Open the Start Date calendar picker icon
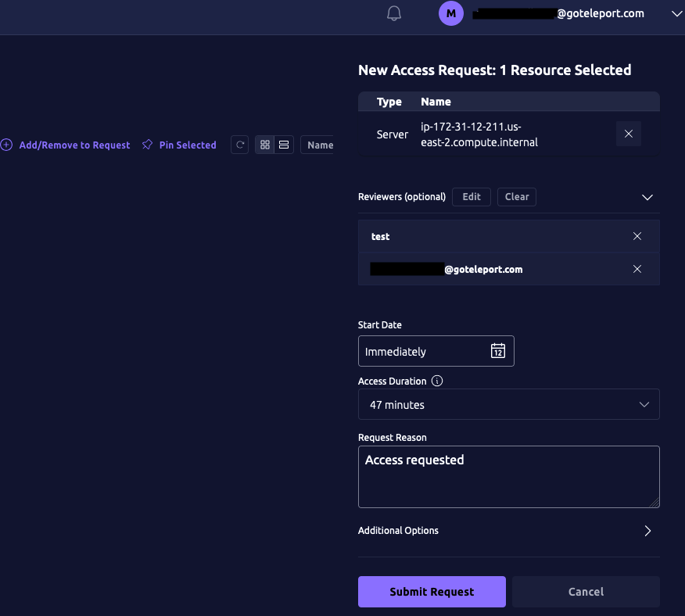 point(498,351)
